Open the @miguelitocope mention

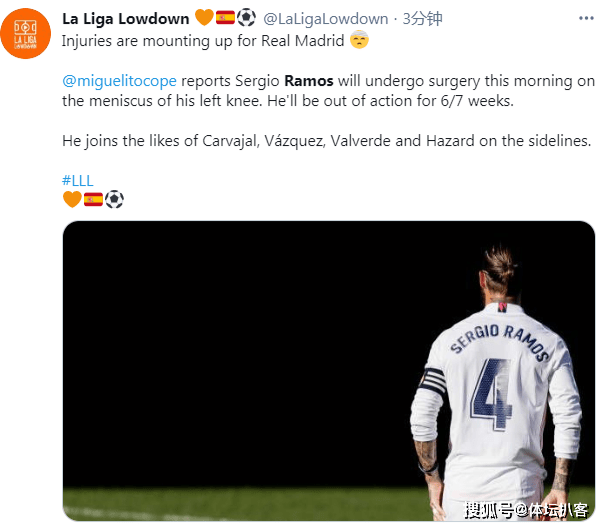pyautogui.click(x=119, y=81)
